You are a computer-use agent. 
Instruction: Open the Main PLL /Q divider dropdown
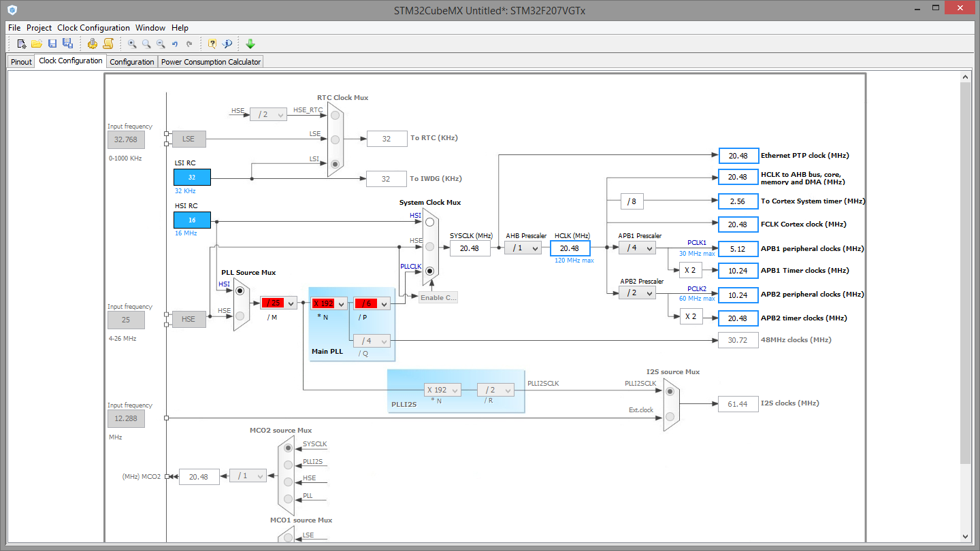click(x=372, y=340)
